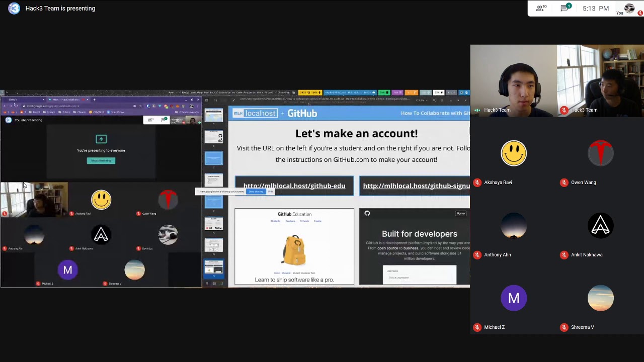The width and height of the screenshot is (644, 362).
Task: Click the 5:13 PM clock display
Action: [x=596, y=9]
